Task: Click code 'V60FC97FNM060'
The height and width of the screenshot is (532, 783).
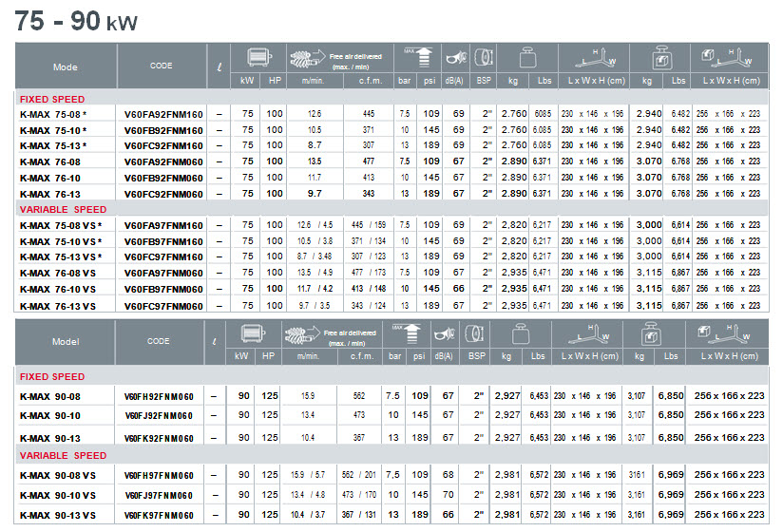Action: click(163, 306)
